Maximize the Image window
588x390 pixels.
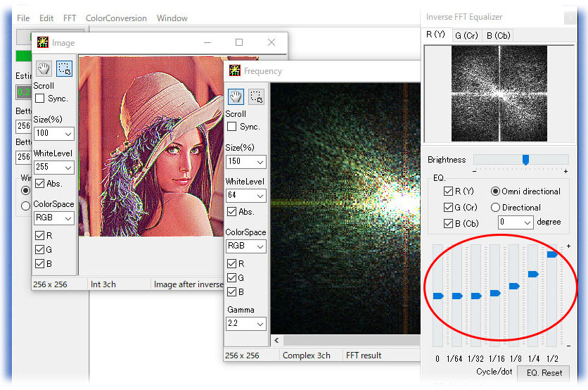click(239, 42)
